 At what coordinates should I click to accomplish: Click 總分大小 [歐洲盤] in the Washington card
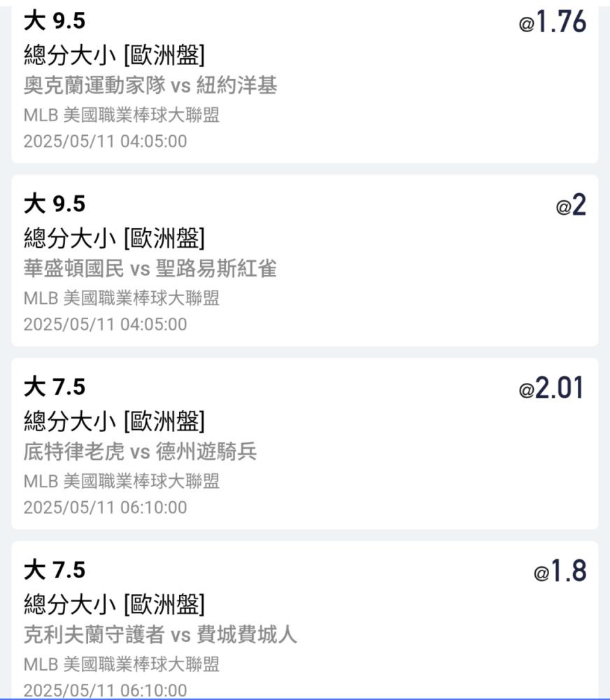[x=115, y=238]
